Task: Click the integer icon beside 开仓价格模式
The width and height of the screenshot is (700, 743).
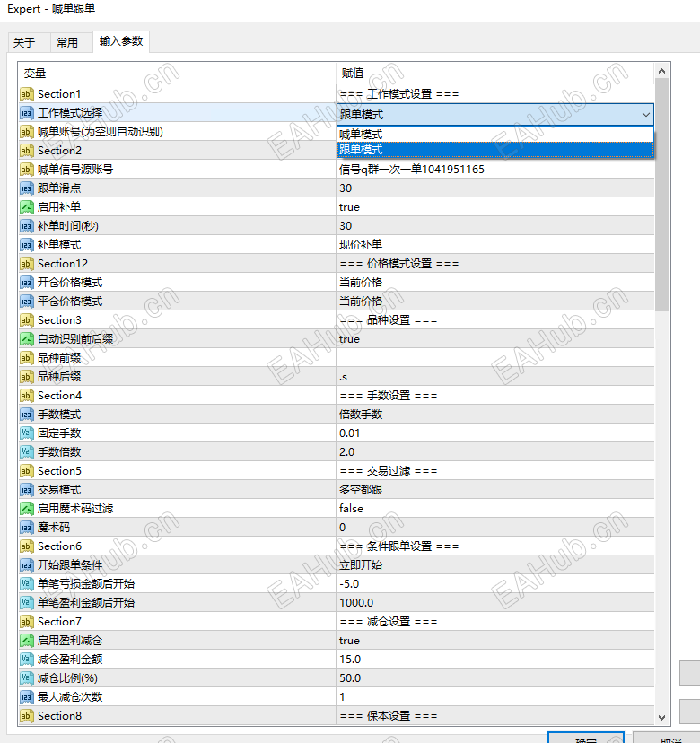Action: pyautogui.click(x=27, y=283)
